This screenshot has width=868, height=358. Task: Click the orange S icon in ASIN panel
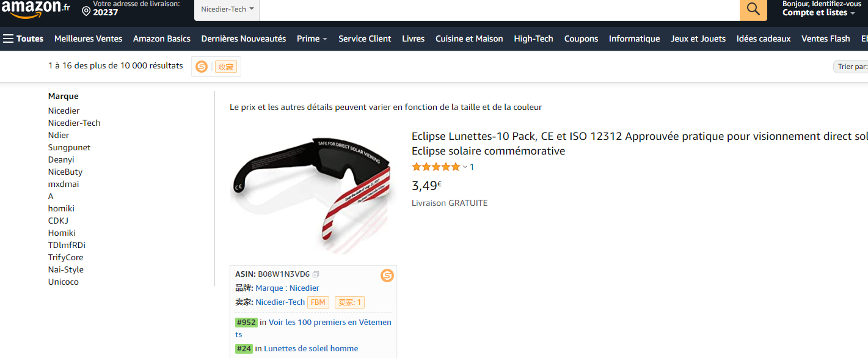pos(387,276)
